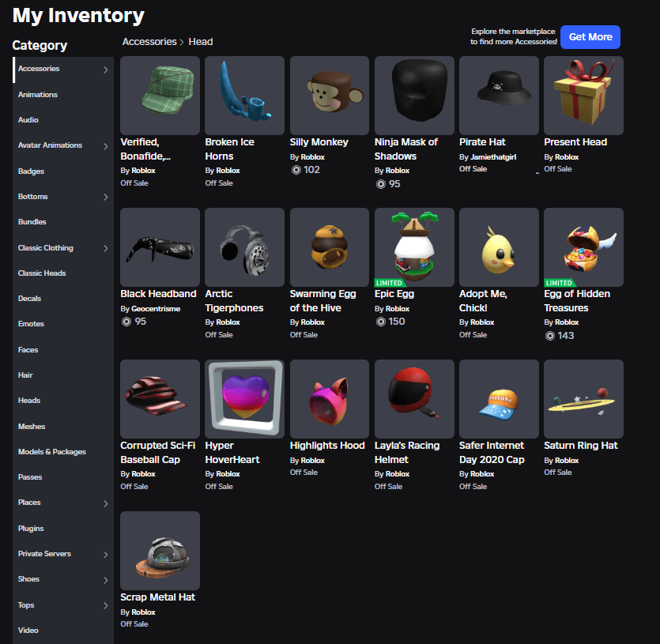Select the Hair category
Image resolution: width=660 pixels, height=644 pixels.
63,375
